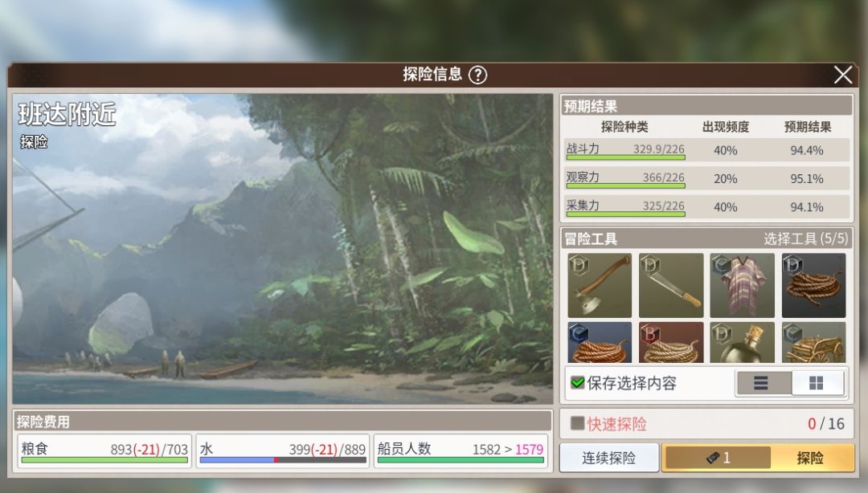Click the 选择工具 (5/5) label

[805, 238]
